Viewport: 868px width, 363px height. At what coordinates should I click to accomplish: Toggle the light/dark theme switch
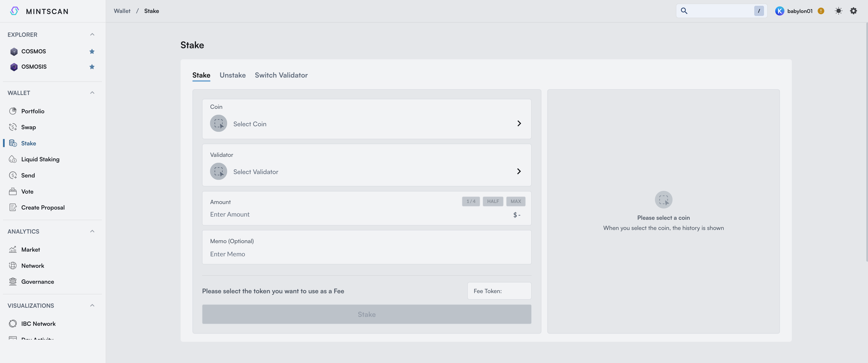click(838, 11)
